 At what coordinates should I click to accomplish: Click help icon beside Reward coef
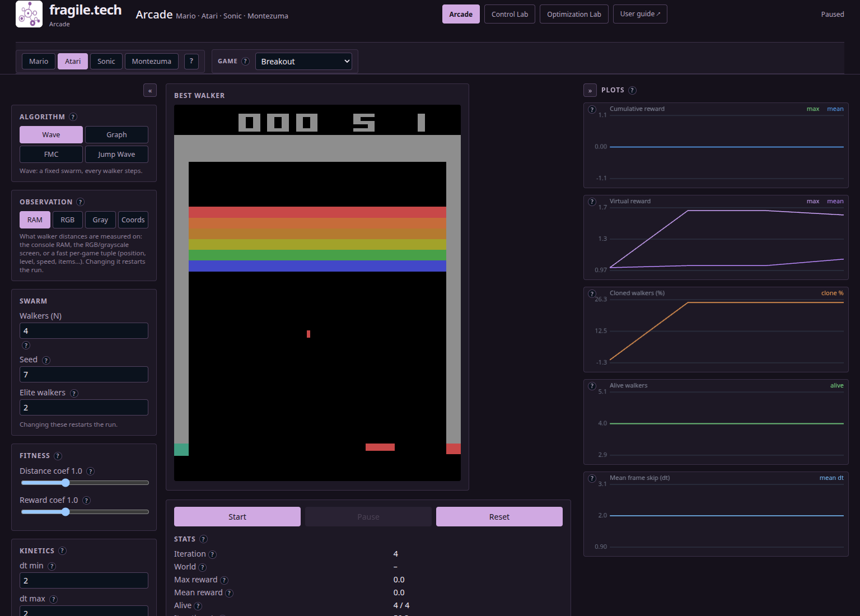(86, 500)
